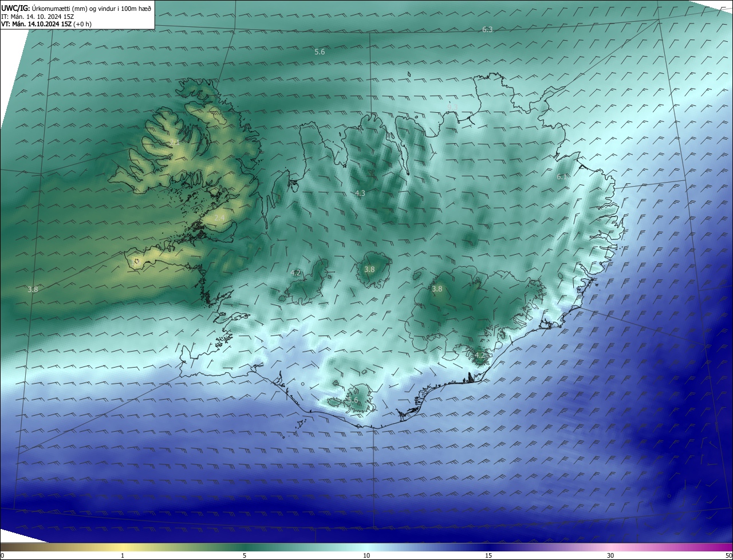Click the faint 9.3 value label on the north coast
Screen dimensions: 733x560
(x=451, y=107)
